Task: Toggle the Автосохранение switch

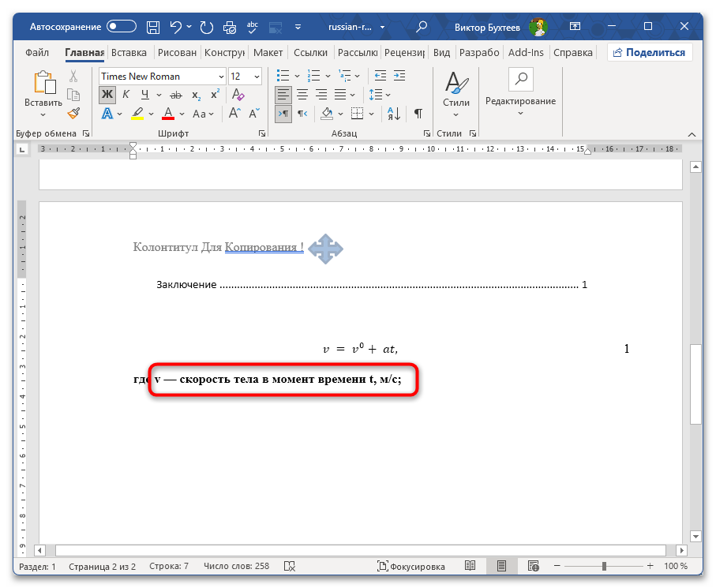Action: click(x=122, y=27)
